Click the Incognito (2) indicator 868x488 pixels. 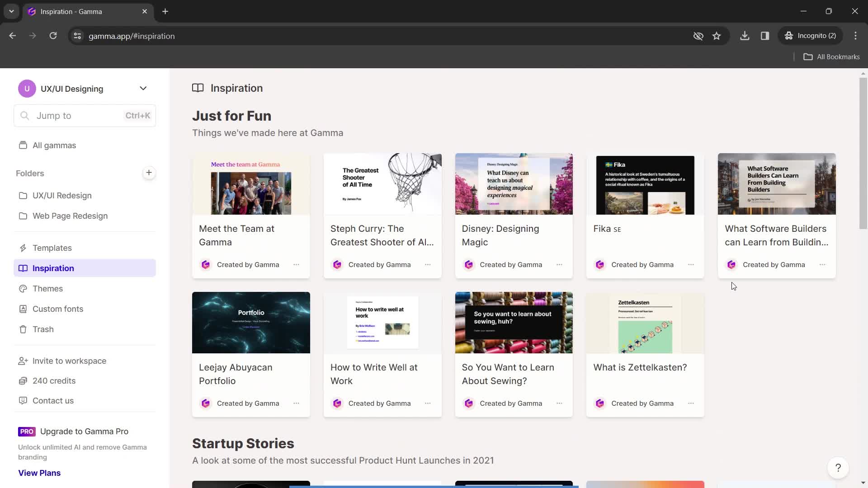click(811, 36)
